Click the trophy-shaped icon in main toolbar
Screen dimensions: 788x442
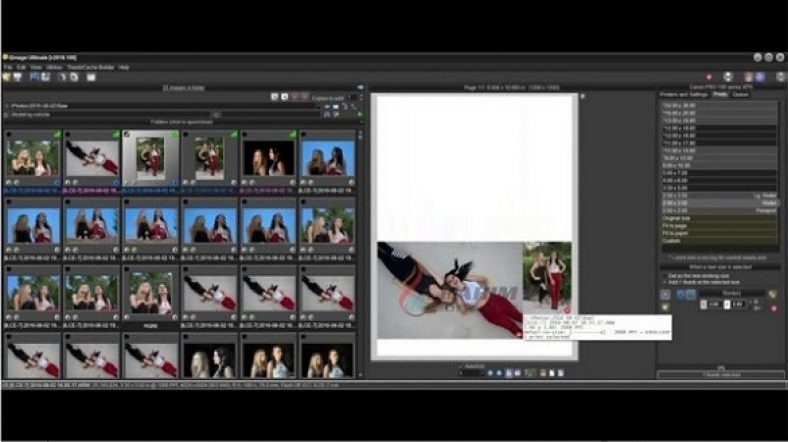click(18, 77)
